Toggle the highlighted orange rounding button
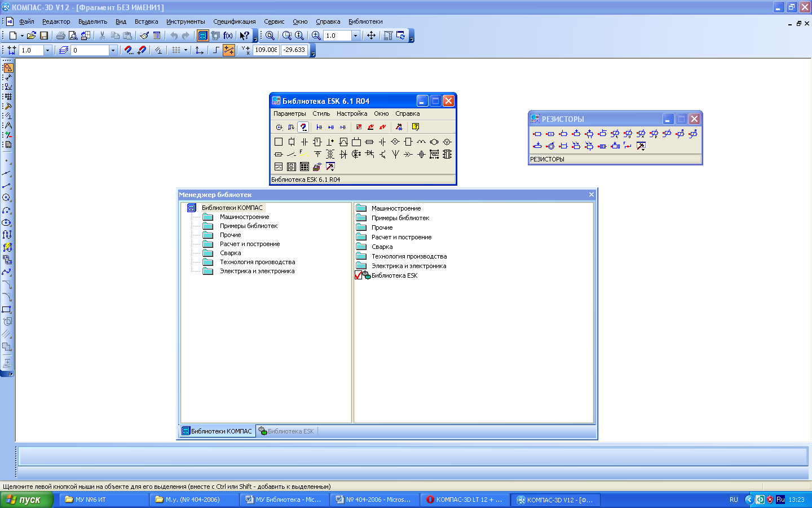 pos(229,50)
